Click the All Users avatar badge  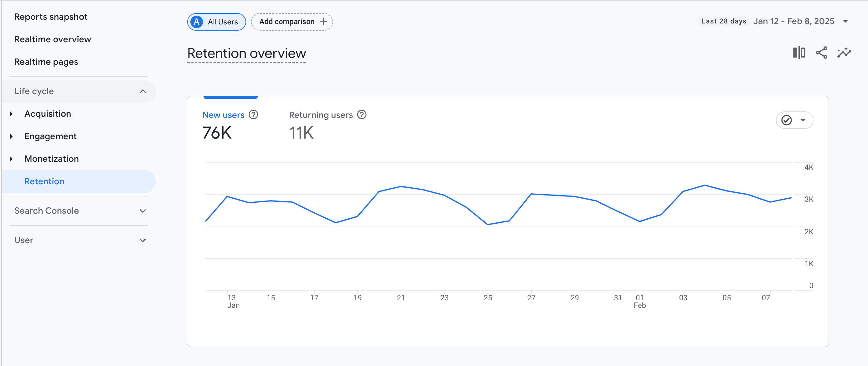[x=197, y=22]
